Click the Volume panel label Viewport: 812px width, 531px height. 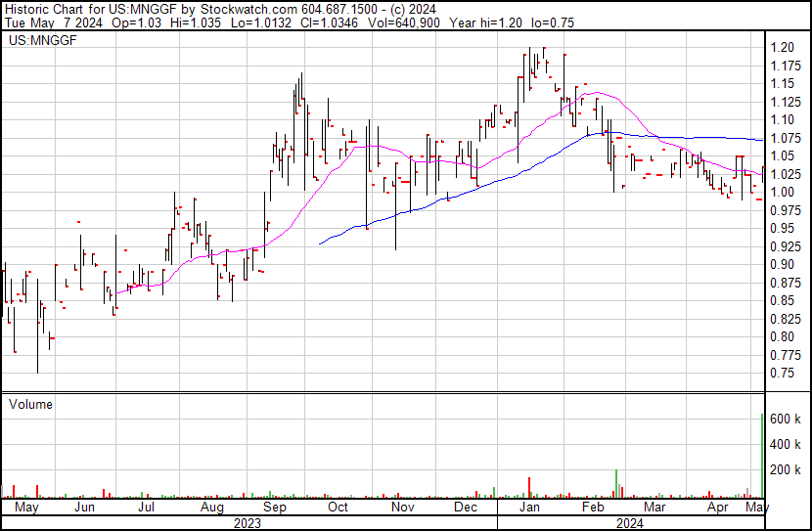(x=30, y=404)
